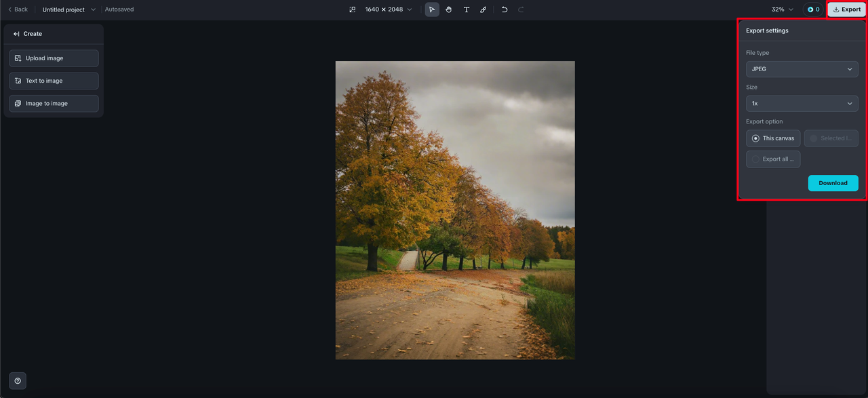868x398 pixels.
Task: Select the autumn trees photo on canvas
Action: click(x=455, y=210)
